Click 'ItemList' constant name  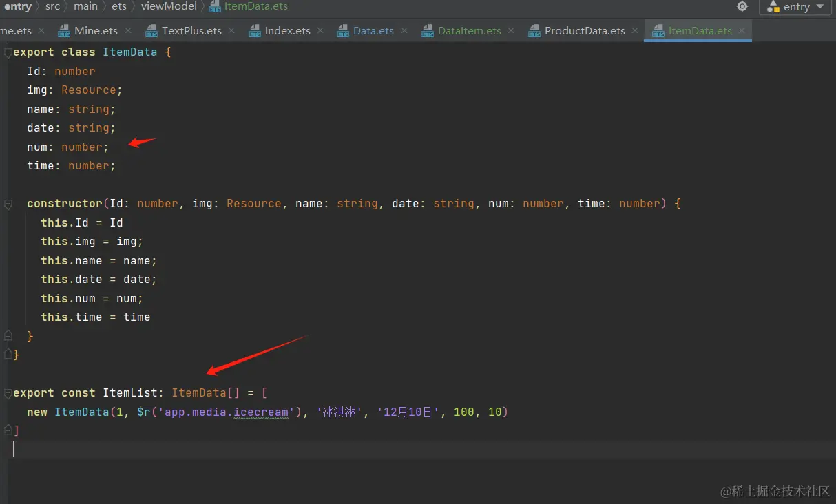[130, 393]
